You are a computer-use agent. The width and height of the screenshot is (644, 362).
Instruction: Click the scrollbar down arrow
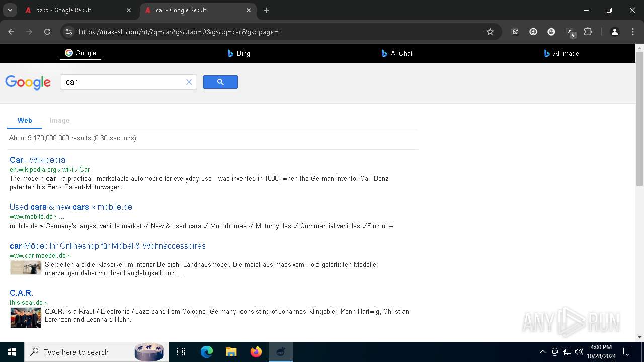coord(639,337)
